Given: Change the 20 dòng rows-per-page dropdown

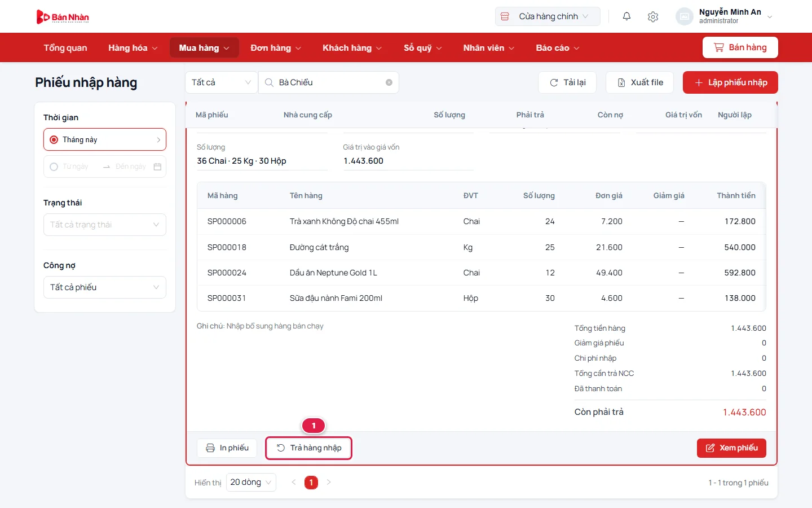Looking at the screenshot, I should pyautogui.click(x=251, y=482).
